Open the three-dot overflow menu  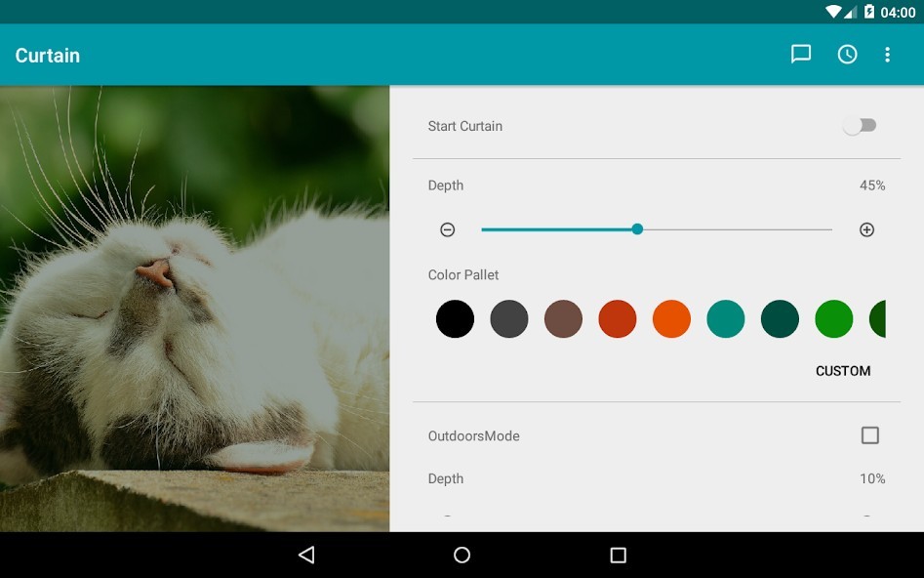coord(888,55)
